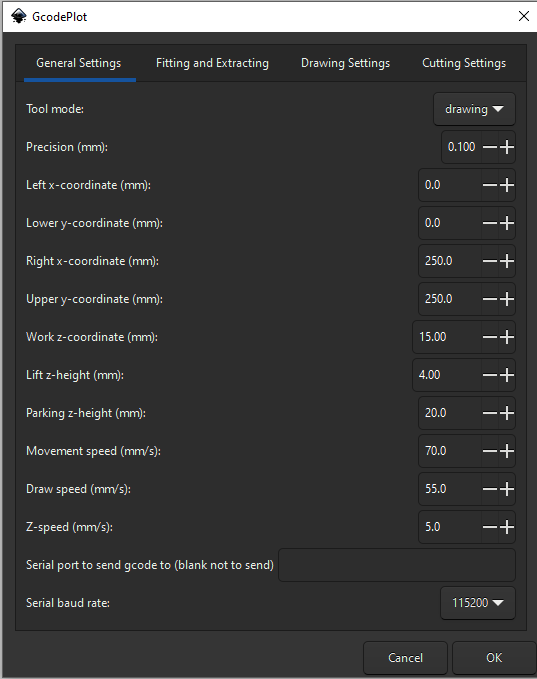This screenshot has height=679, width=537.
Task: Open the Drawing Settings tab
Action: coord(345,63)
